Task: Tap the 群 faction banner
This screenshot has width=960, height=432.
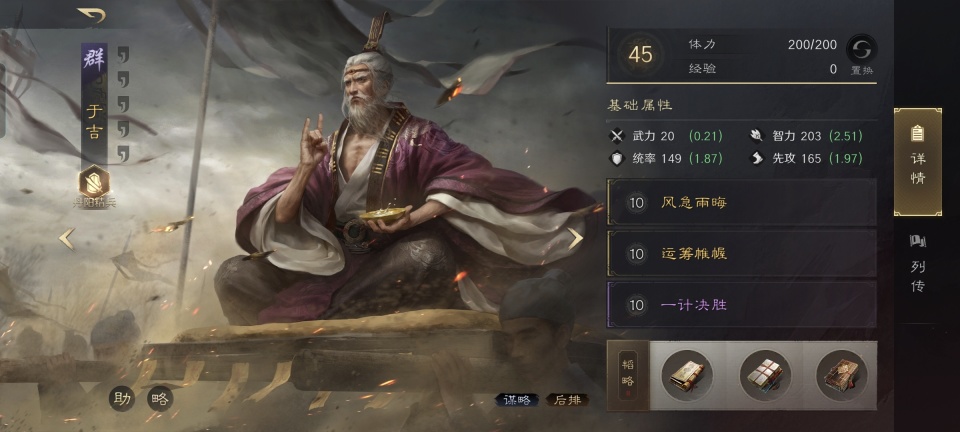Action: pos(94,59)
